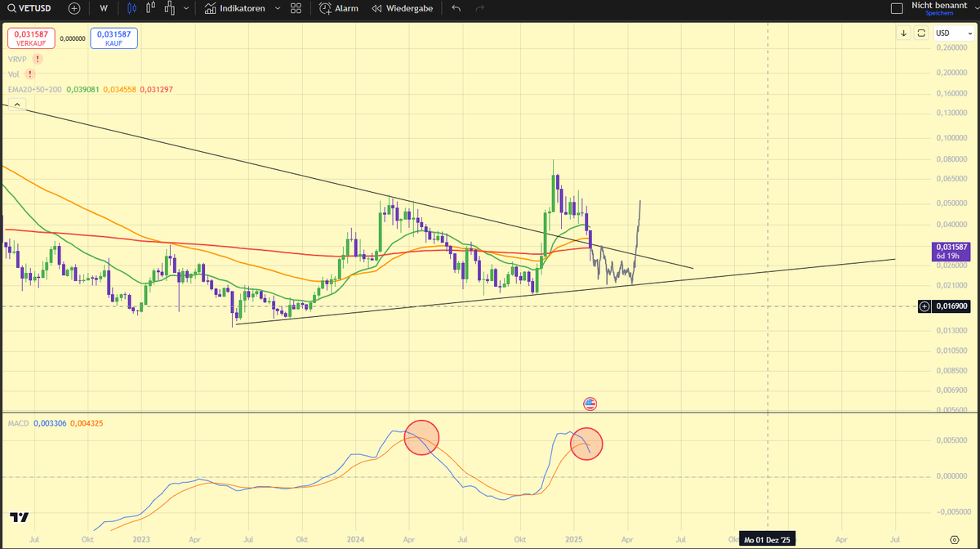
Task: Click orange EMA value 0,034558
Action: [x=120, y=89]
